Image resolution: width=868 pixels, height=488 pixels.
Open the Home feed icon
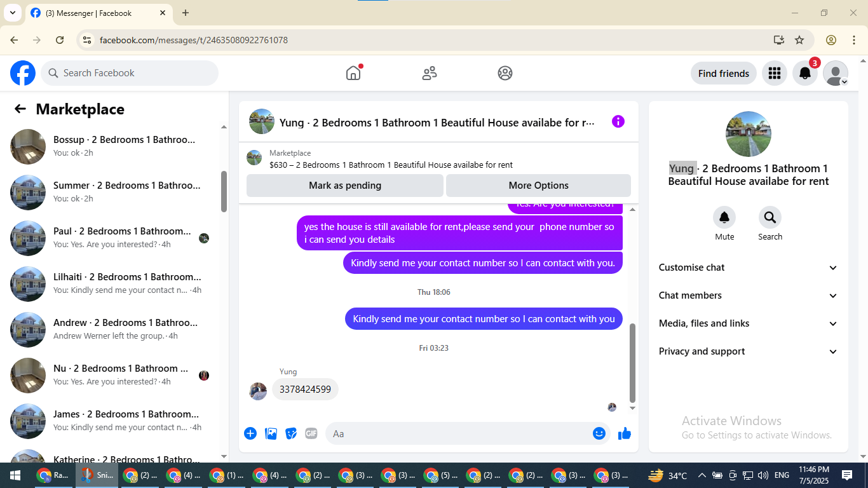(353, 73)
